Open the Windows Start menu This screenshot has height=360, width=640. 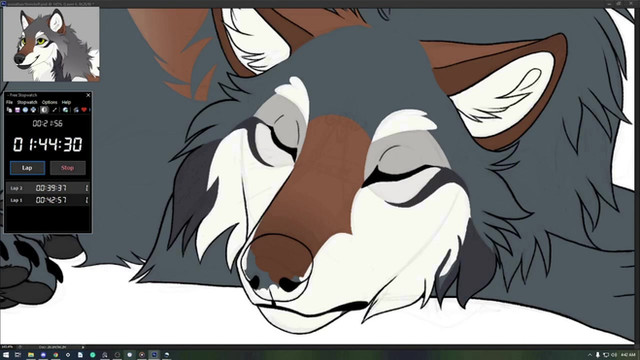(6, 355)
